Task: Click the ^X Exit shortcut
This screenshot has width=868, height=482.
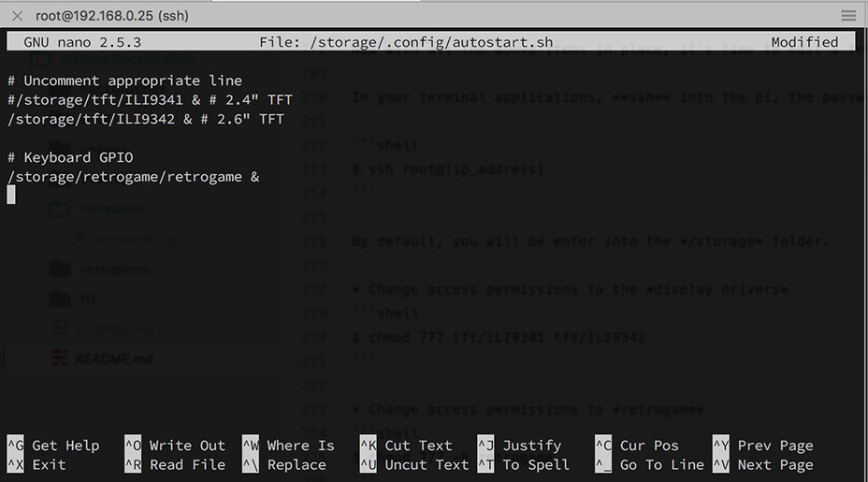Action: [36, 465]
